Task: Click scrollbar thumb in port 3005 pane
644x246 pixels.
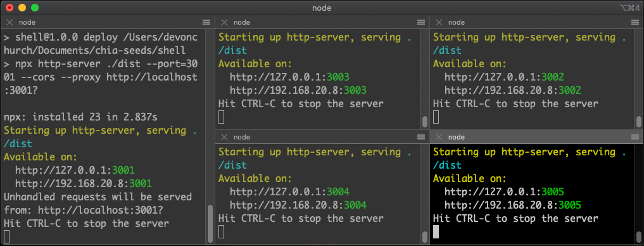Action: click(639, 236)
